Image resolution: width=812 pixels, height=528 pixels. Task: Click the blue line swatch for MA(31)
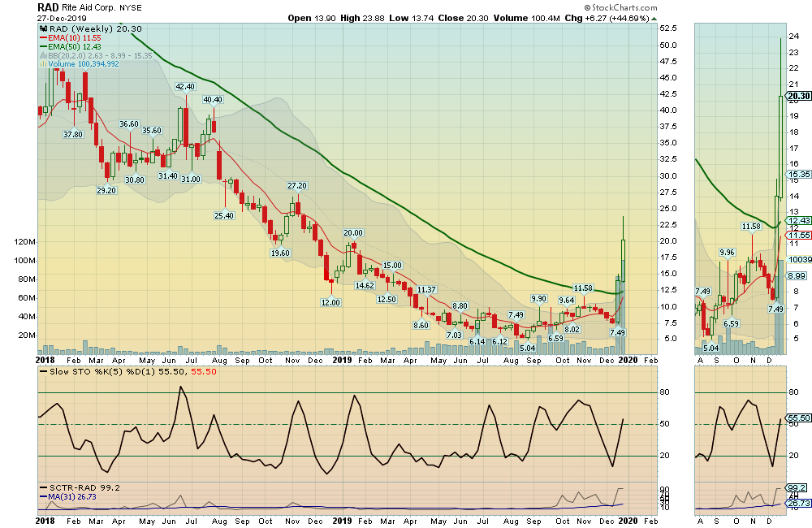pyautogui.click(x=44, y=497)
